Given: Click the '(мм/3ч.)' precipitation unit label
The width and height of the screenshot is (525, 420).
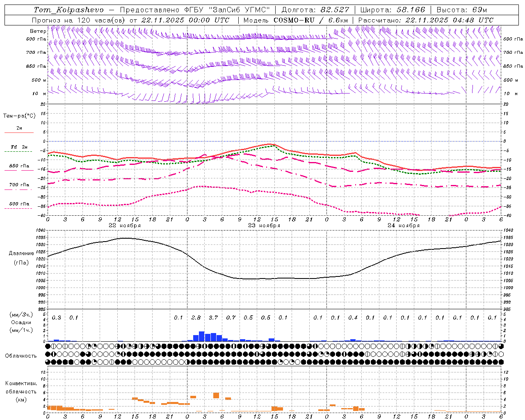Looking at the screenshot, I should tap(21, 315).
